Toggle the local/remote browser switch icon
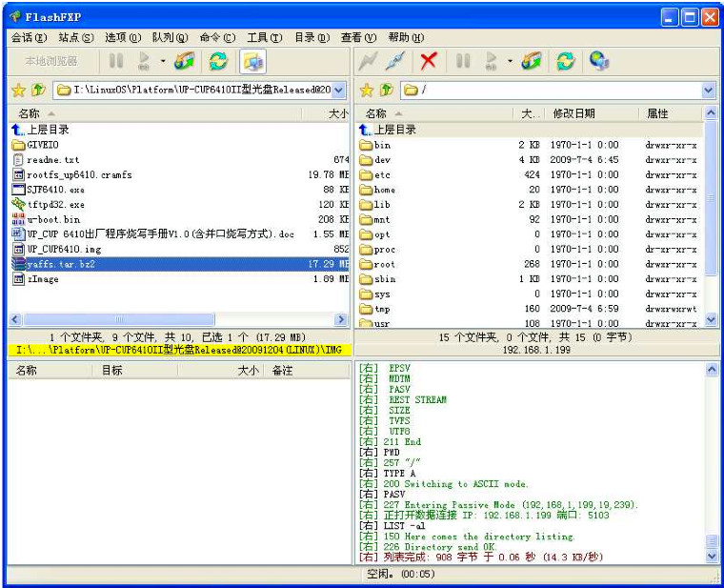This screenshot has height=588, width=724. click(252, 61)
